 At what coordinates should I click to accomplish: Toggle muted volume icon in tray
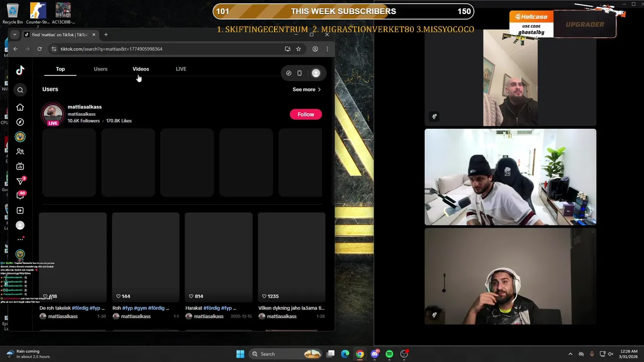click(610, 354)
